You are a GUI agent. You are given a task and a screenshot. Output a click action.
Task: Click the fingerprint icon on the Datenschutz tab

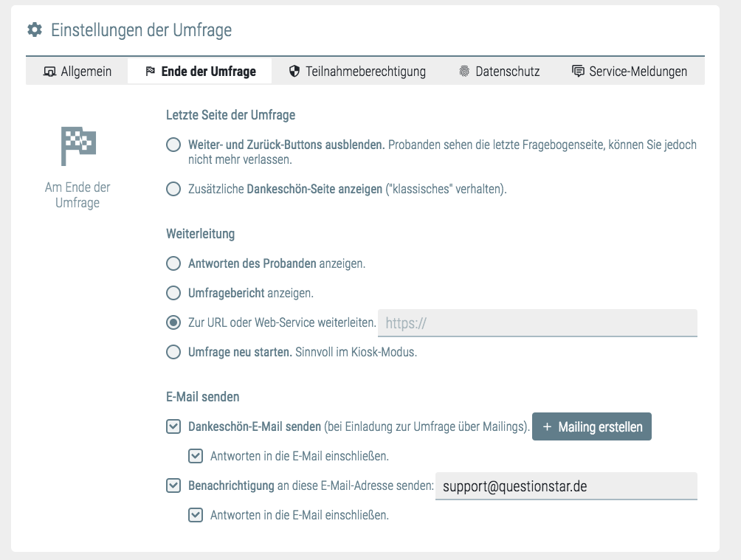click(464, 72)
